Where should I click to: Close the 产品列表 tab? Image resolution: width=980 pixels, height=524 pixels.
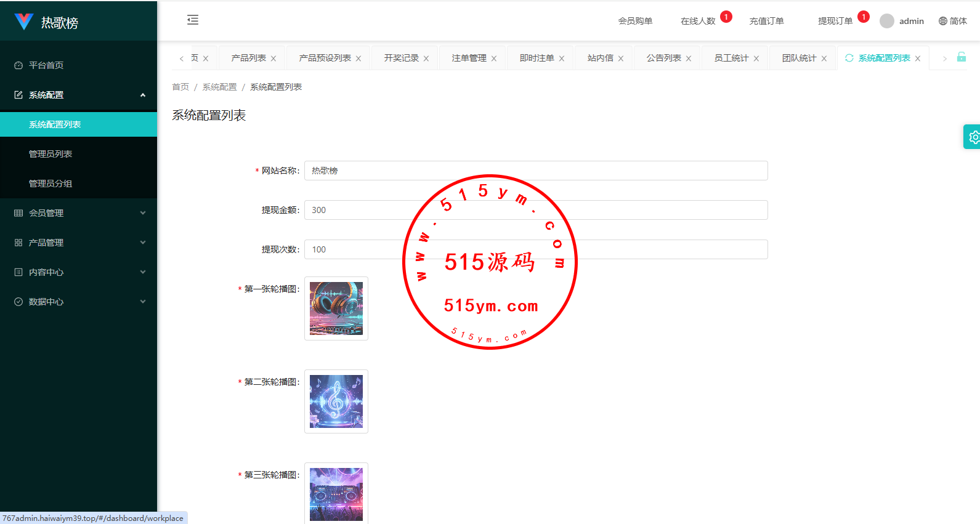pyautogui.click(x=273, y=58)
